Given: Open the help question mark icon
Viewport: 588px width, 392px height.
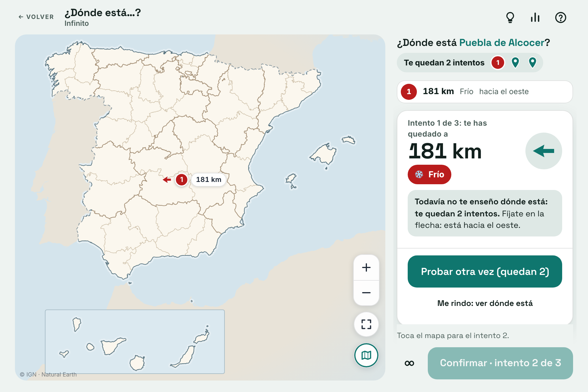Looking at the screenshot, I should [x=560, y=18].
